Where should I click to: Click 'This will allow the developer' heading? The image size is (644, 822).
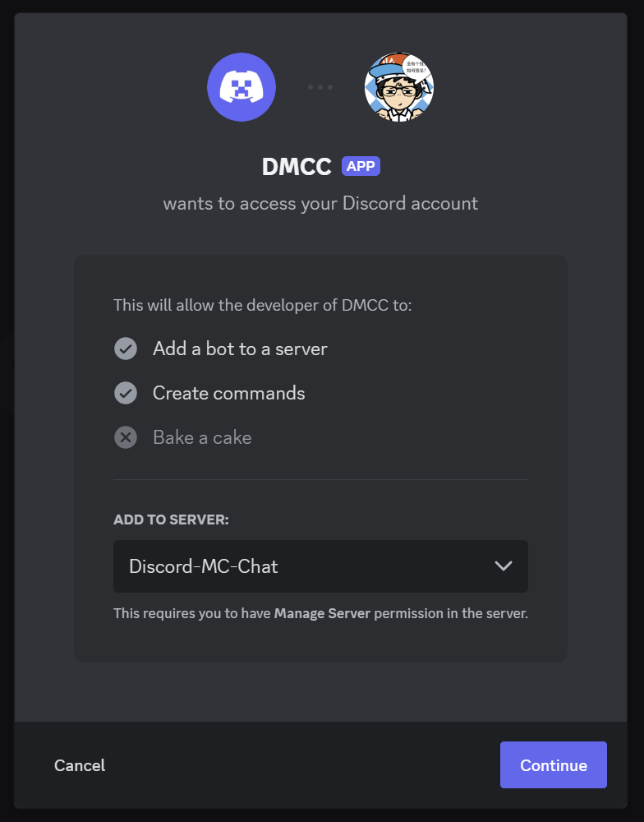pos(262,306)
